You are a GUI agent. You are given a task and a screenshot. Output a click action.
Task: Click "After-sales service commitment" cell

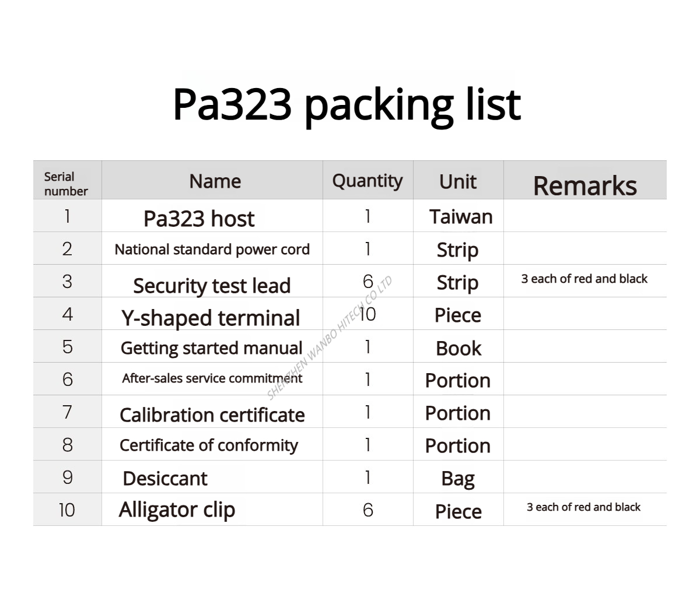coord(212,378)
